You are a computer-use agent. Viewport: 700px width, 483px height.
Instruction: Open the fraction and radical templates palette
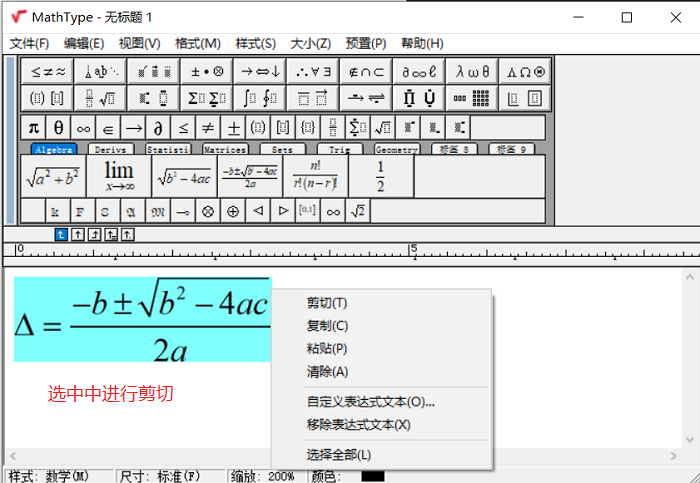(x=100, y=98)
